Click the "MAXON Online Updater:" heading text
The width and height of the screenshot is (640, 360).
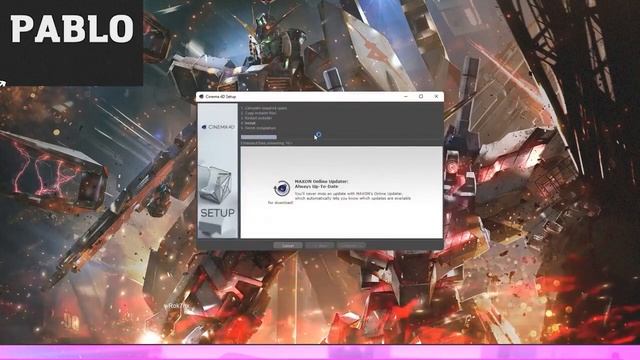point(322,181)
